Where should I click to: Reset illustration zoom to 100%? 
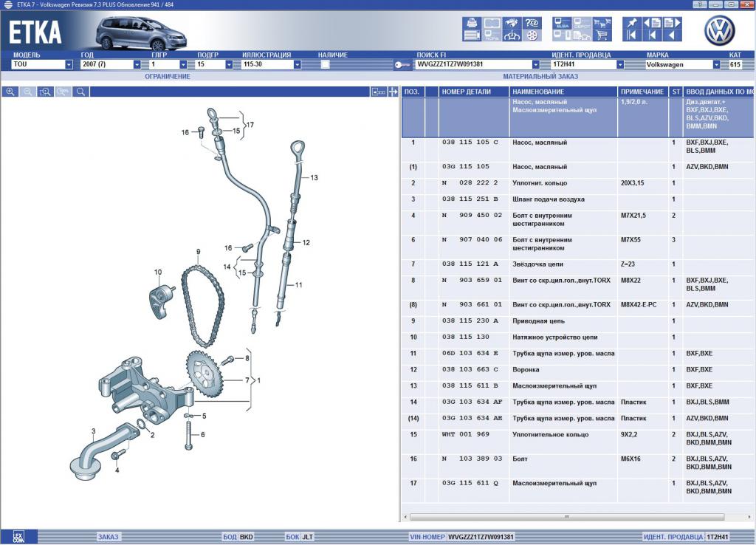click(x=63, y=92)
